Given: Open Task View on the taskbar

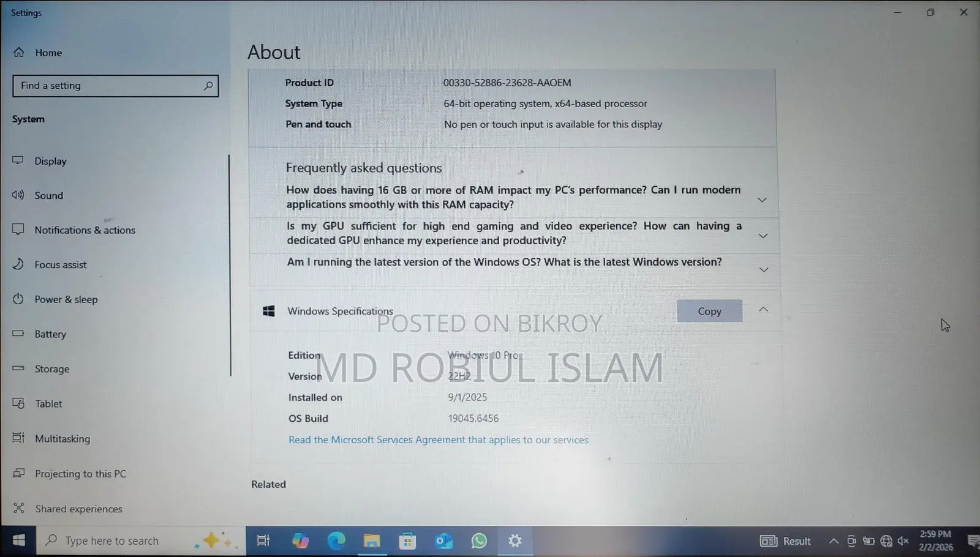Looking at the screenshot, I should 263,540.
